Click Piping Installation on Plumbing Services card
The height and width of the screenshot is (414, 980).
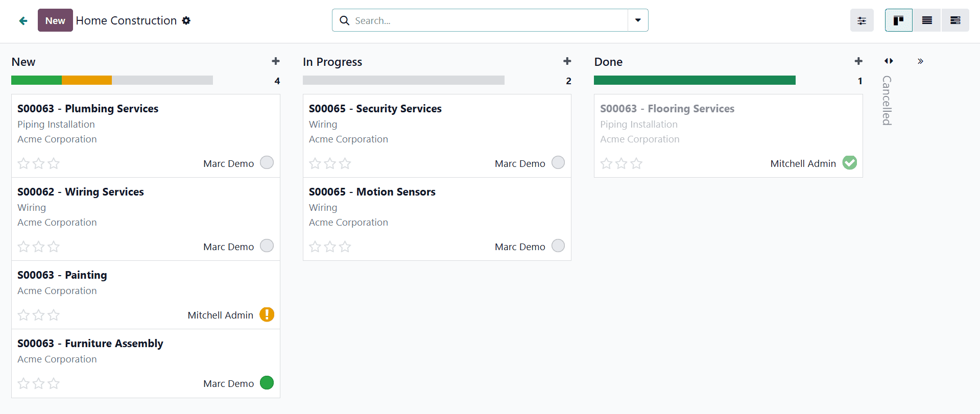[x=56, y=125]
